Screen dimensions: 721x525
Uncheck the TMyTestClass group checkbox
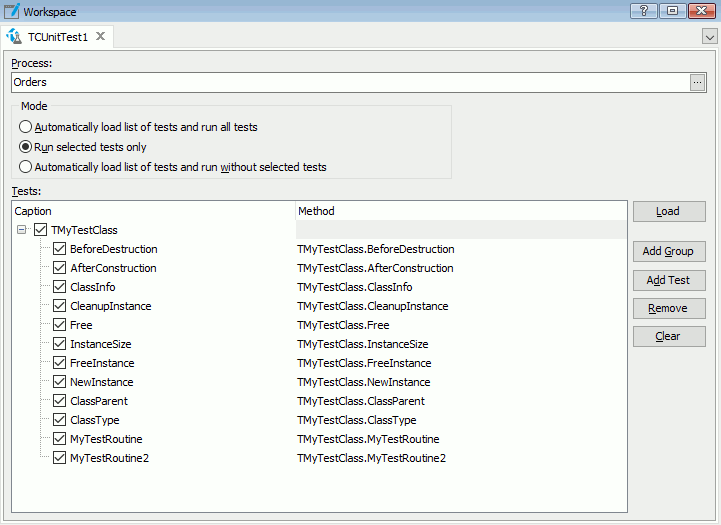pos(41,230)
